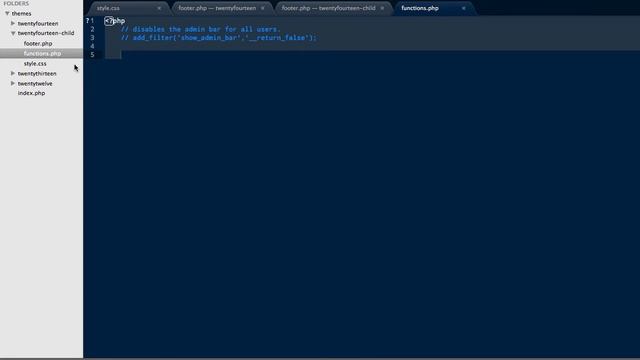This screenshot has width=640, height=360.
Task: Expand the twentyfourteen folder arrow
Action: pos(13,23)
